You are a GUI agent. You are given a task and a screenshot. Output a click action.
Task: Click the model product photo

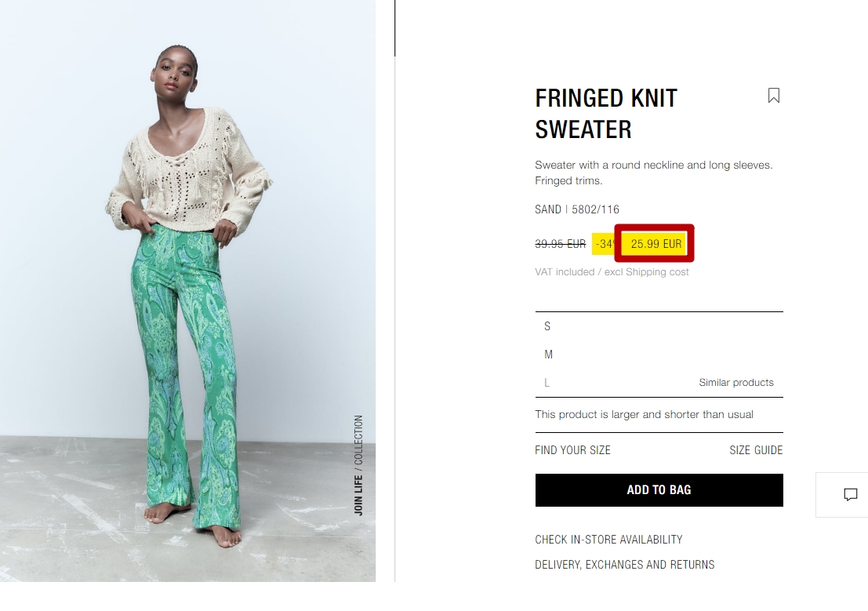click(x=187, y=291)
